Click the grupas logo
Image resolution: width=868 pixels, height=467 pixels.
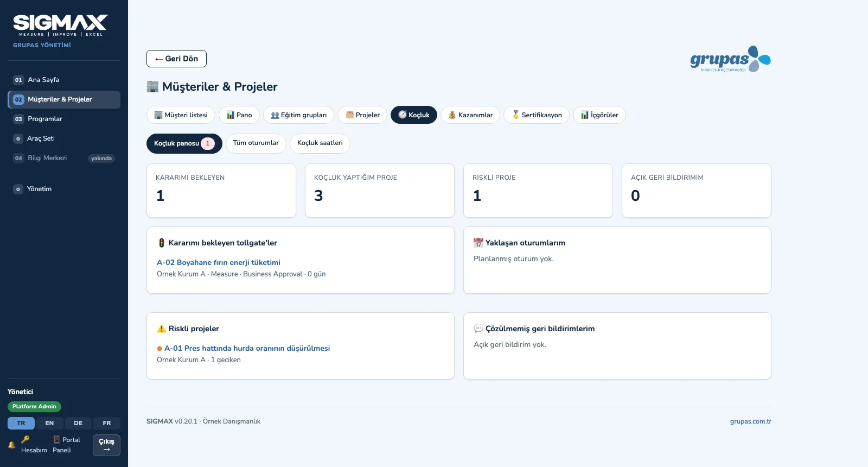(x=730, y=59)
